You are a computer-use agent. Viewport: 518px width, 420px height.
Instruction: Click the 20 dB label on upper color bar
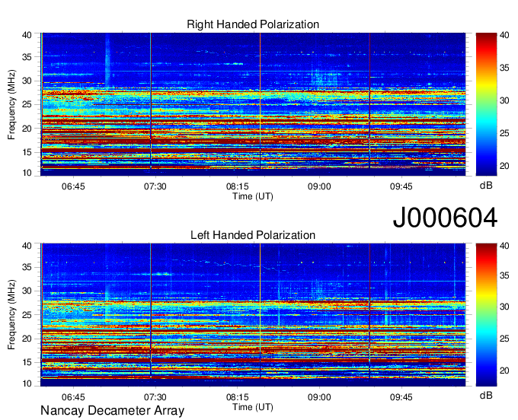tap(504, 166)
